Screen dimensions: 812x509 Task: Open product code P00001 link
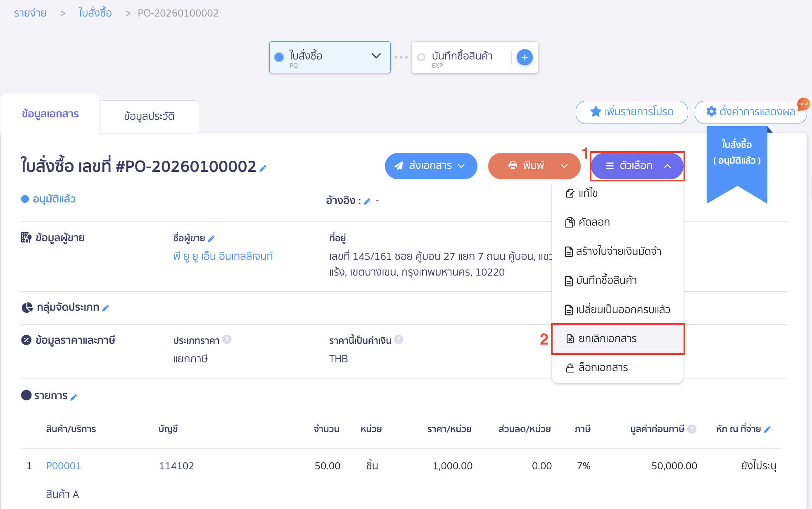[64, 466]
